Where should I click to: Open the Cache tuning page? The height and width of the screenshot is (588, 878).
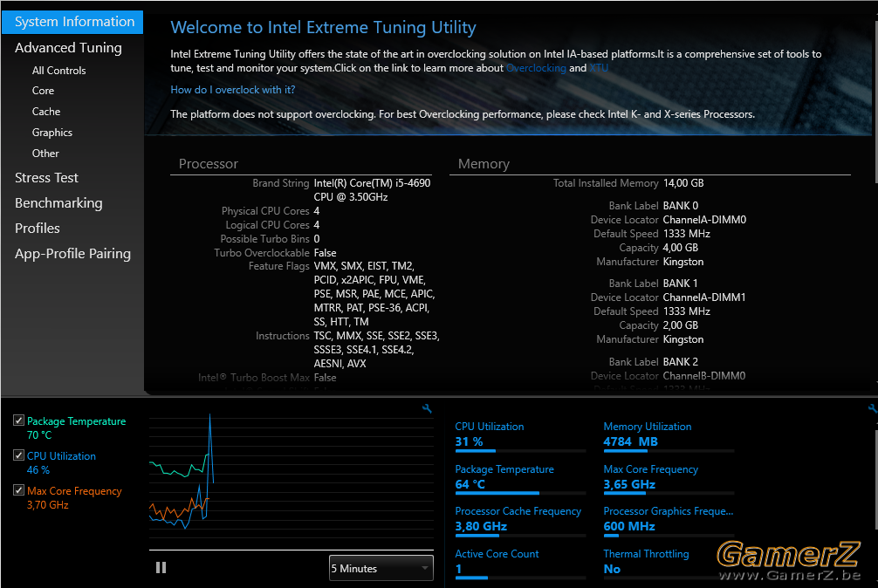tap(46, 112)
